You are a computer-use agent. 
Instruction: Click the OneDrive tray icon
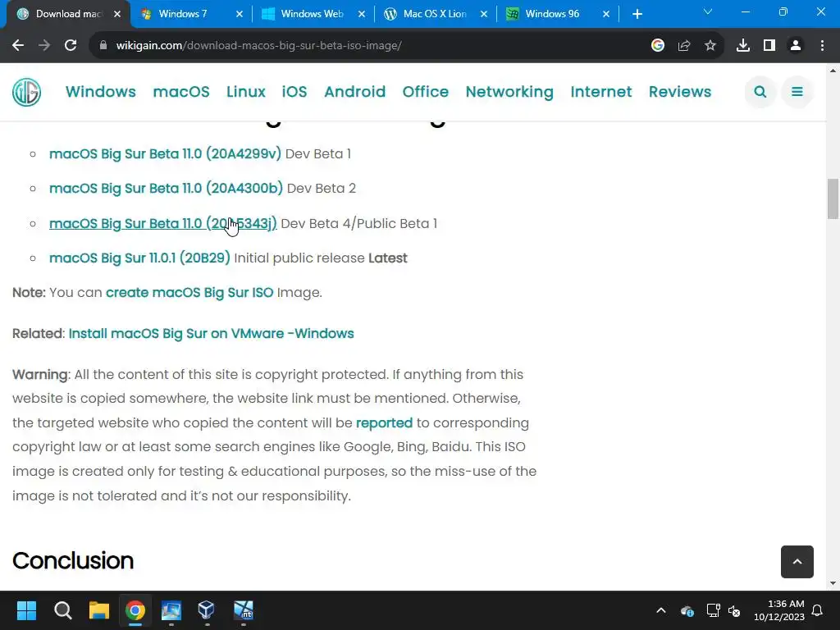687,610
